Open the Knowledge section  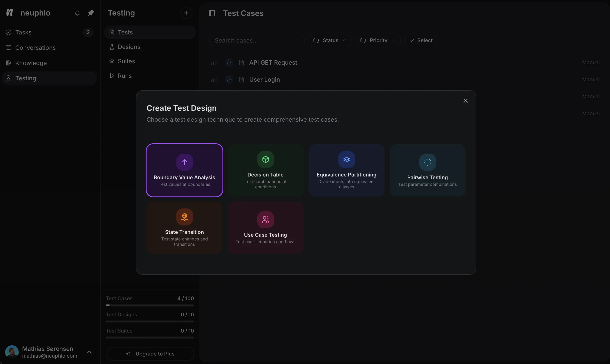coord(31,63)
